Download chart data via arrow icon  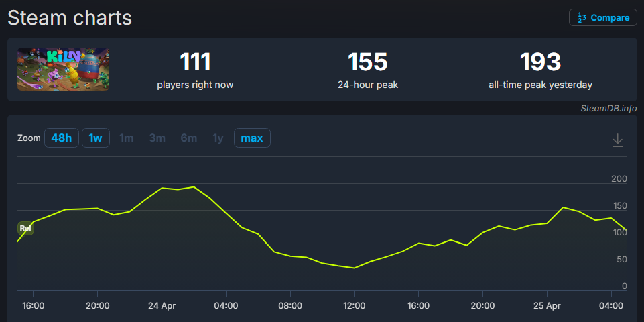(x=618, y=140)
